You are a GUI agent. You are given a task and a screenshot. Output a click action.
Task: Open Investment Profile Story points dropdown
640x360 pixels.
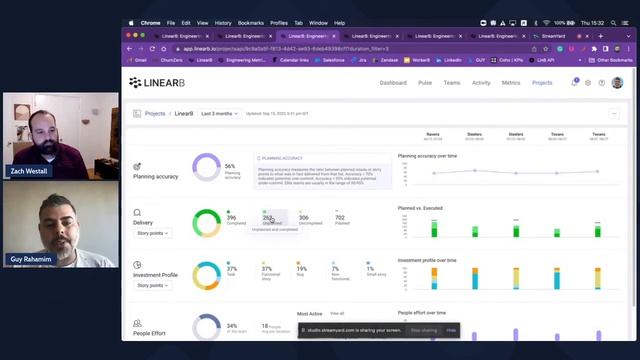152,285
